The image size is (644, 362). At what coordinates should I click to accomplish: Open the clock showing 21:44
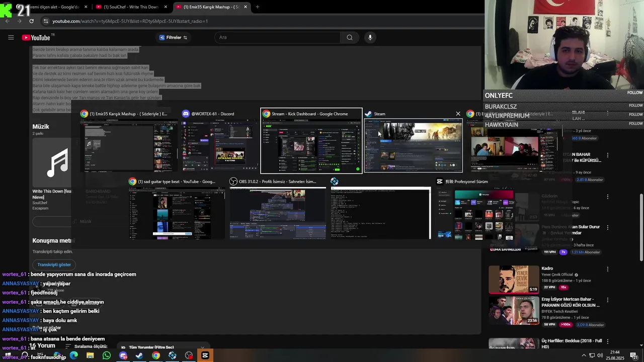[x=614, y=355]
